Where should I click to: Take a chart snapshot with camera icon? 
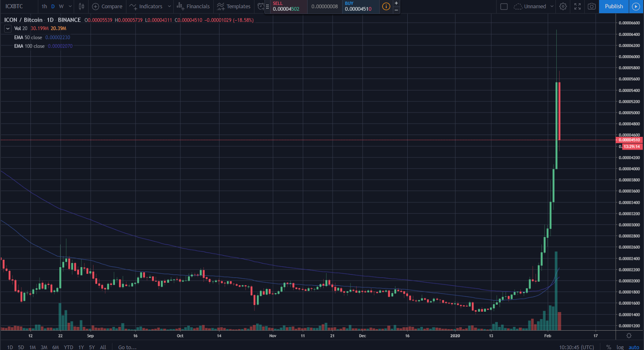pos(592,6)
